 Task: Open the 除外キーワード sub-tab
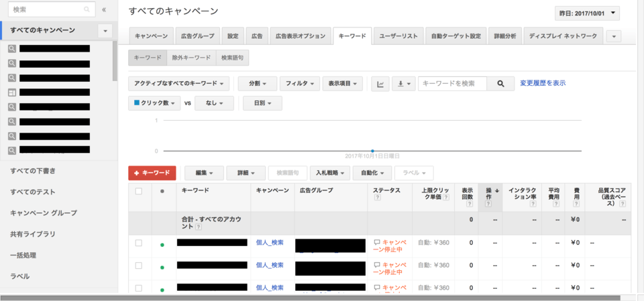[191, 58]
